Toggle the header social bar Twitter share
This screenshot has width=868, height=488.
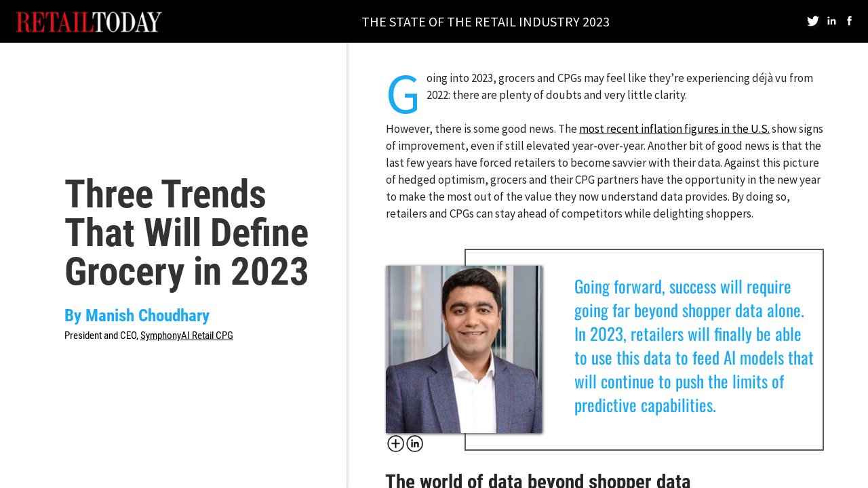[x=812, y=21]
